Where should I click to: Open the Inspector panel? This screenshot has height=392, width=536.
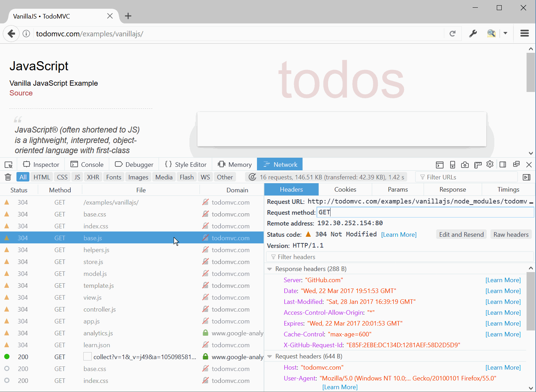pyautogui.click(x=41, y=165)
